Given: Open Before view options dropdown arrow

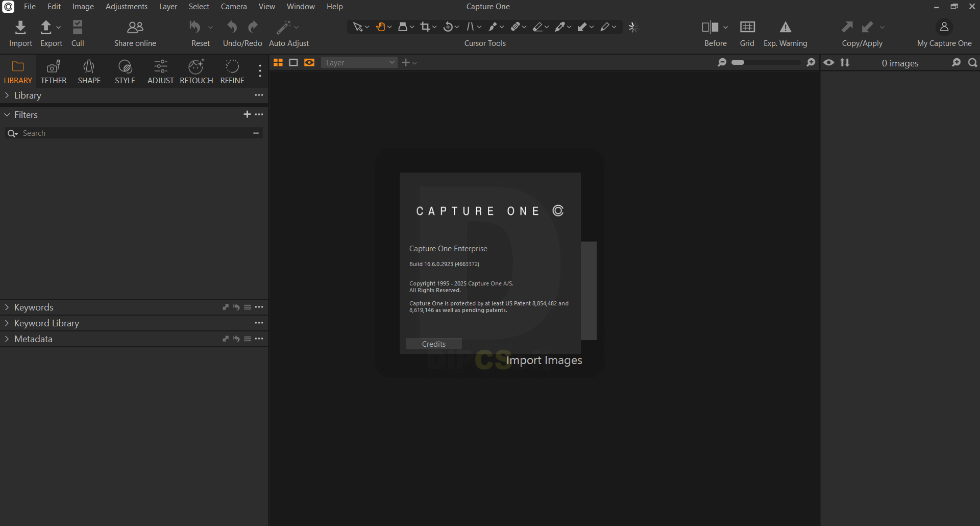Looking at the screenshot, I should pos(725,27).
